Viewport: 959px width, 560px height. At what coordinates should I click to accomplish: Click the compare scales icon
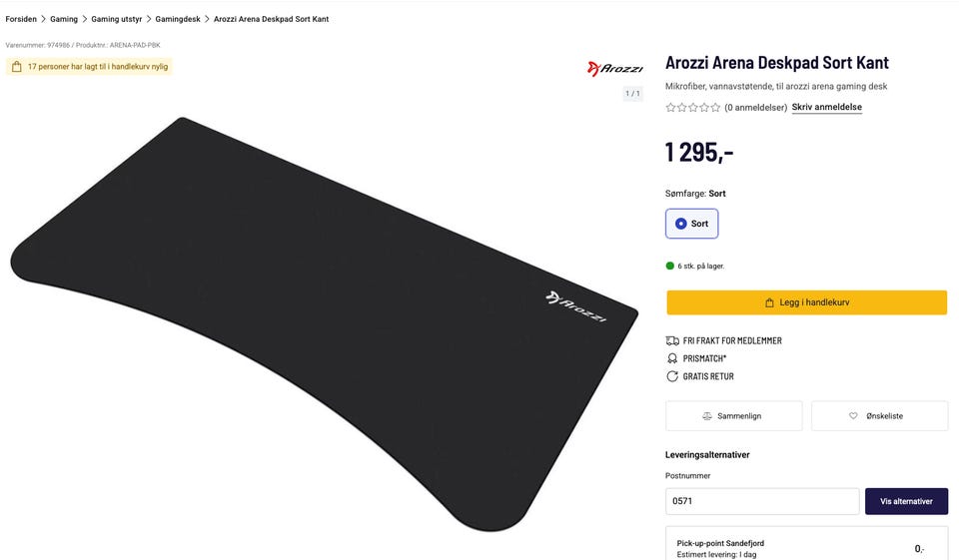tap(707, 416)
